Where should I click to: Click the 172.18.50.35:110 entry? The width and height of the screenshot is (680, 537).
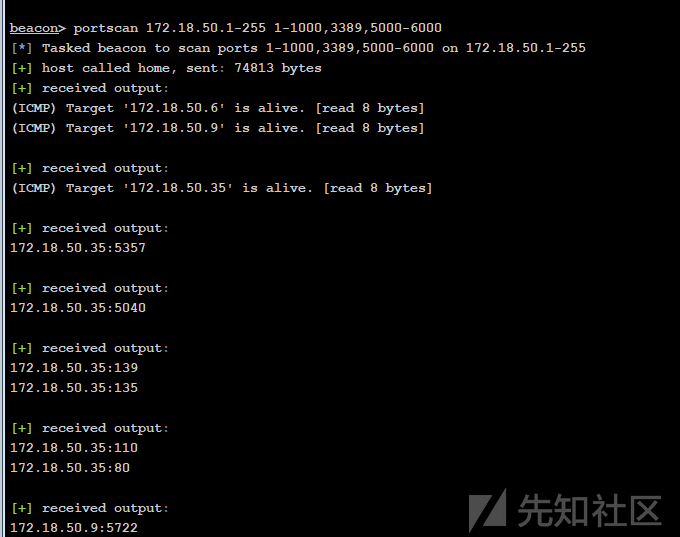click(x=74, y=447)
